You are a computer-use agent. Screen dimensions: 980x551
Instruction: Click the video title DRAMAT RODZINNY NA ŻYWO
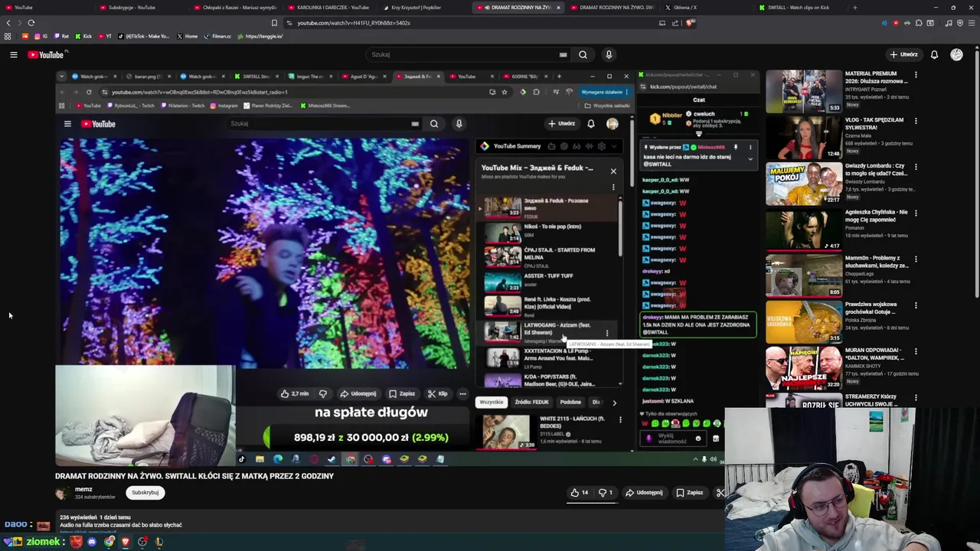coord(194,476)
